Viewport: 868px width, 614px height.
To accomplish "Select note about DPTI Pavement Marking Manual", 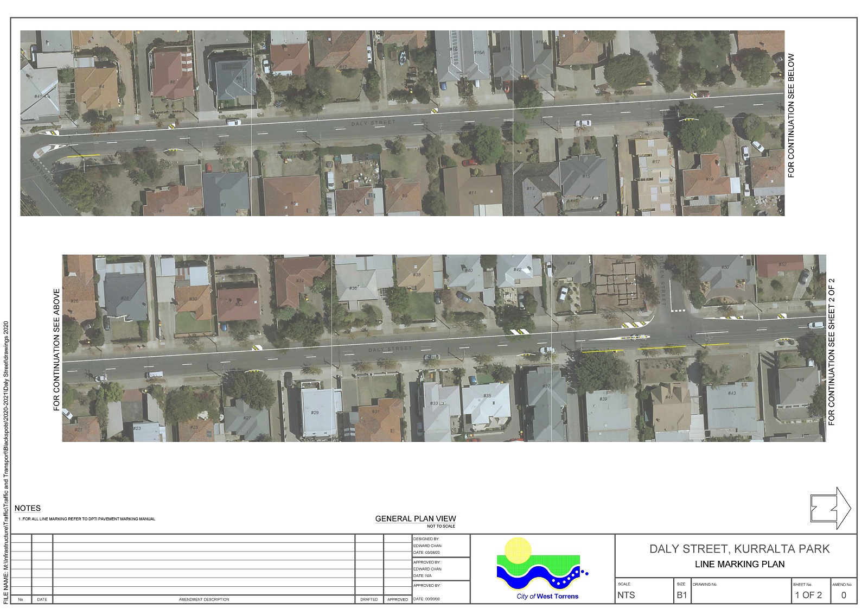I will click(87, 519).
